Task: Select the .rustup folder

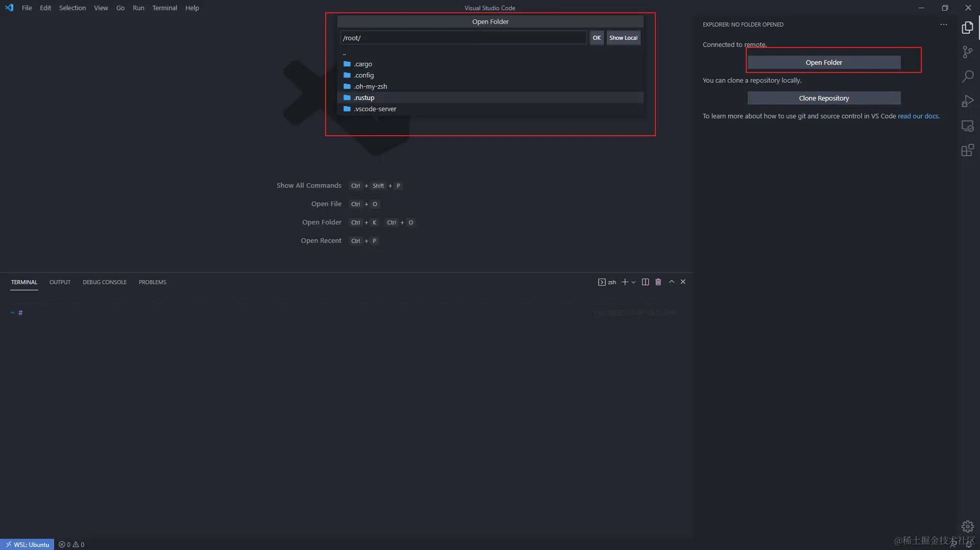Action: pyautogui.click(x=490, y=97)
